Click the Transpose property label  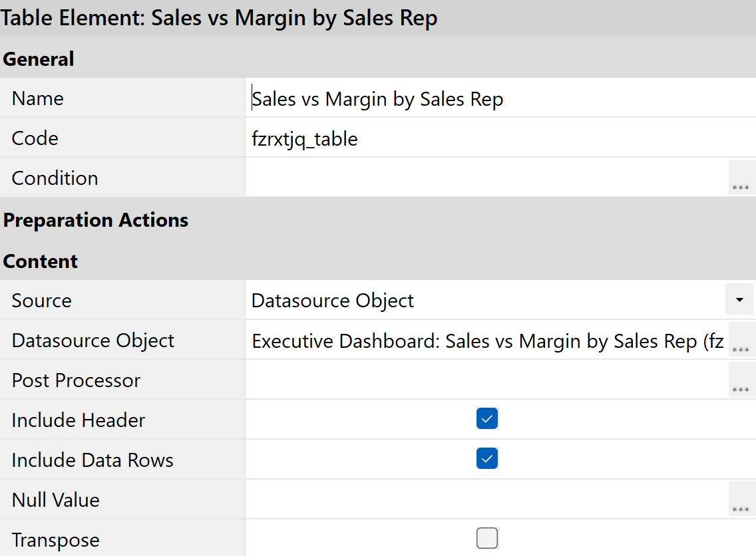coord(56,540)
